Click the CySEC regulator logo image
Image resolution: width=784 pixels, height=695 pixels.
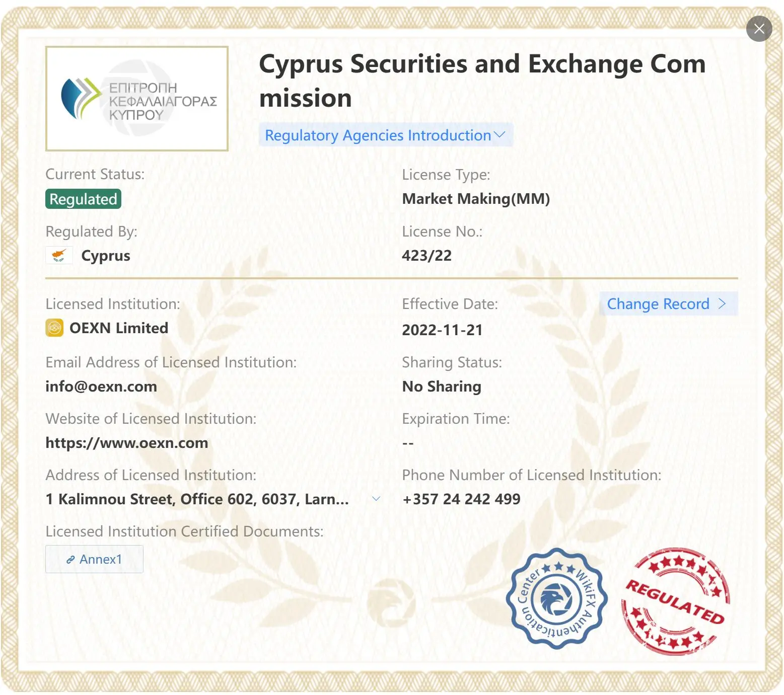pos(137,99)
